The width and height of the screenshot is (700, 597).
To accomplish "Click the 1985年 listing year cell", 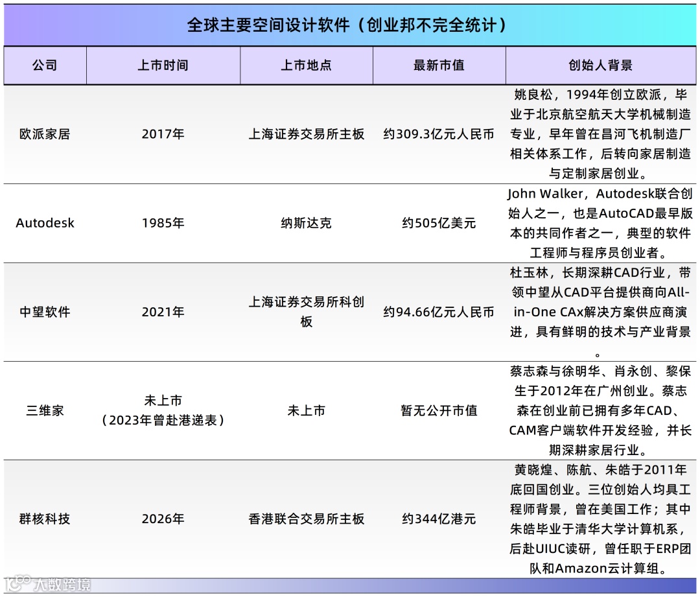I will 163,223.
